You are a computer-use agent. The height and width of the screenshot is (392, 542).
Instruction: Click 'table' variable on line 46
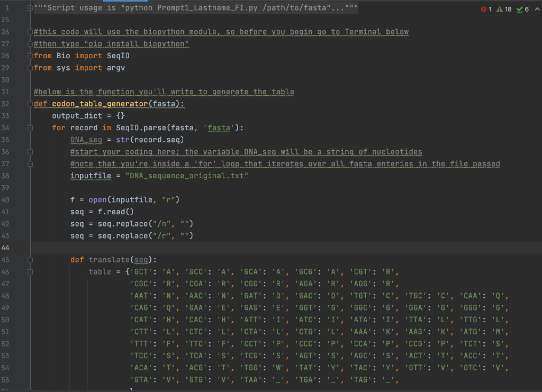[x=100, y=272]
